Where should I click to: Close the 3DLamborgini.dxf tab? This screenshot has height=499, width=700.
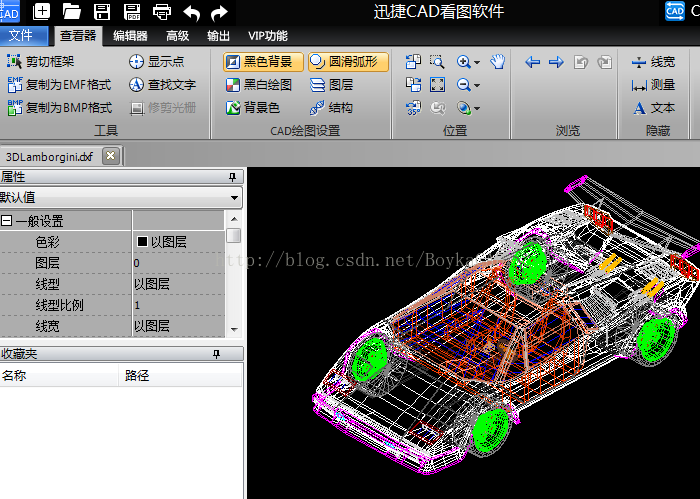point(111,156)
